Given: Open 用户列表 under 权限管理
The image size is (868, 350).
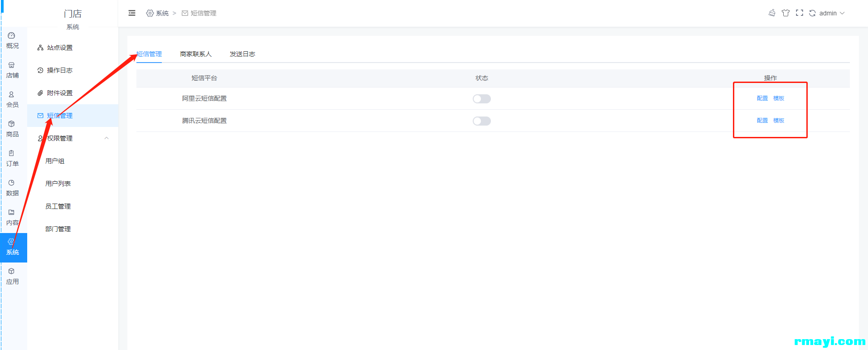Looking at the screenshot, I should click(x=58, y=184).
